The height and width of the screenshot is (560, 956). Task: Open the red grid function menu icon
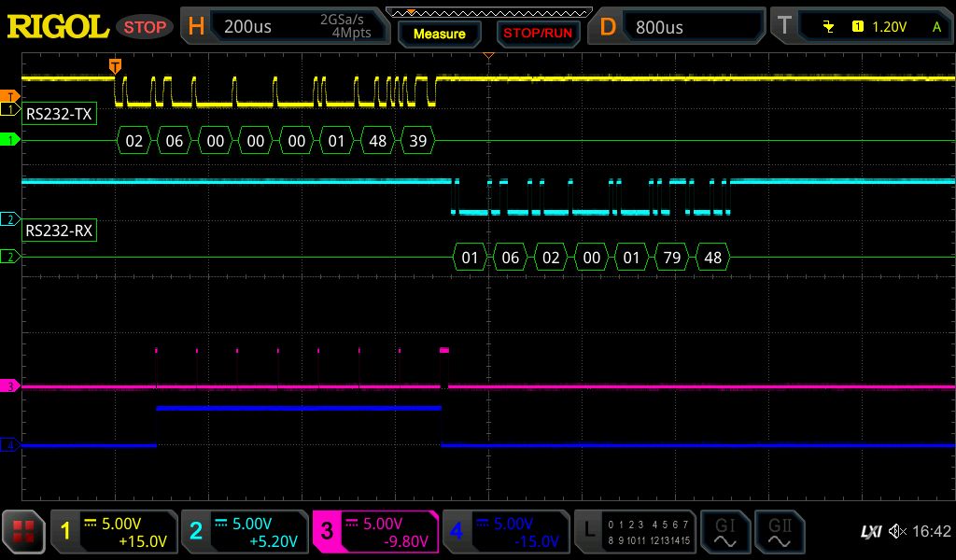[23, 531]
